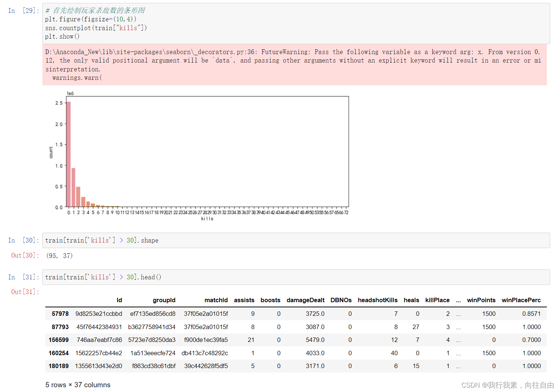
Task: Click the FutureWarning stderr output block
Action: point(295,65)
